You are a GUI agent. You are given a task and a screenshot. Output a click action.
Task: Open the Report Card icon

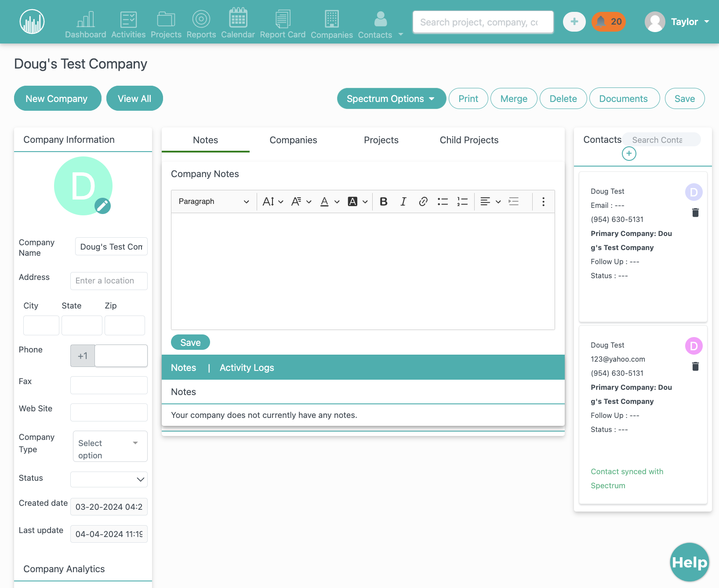[x=283, y=19]
